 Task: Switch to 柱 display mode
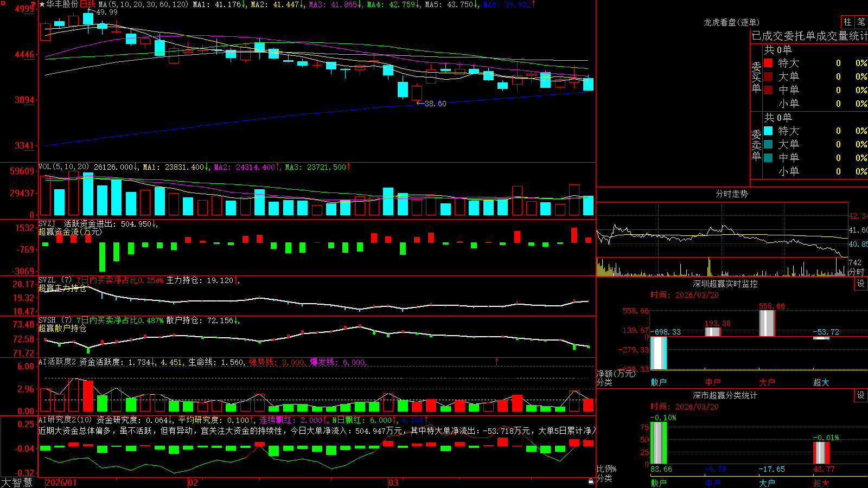847,22
